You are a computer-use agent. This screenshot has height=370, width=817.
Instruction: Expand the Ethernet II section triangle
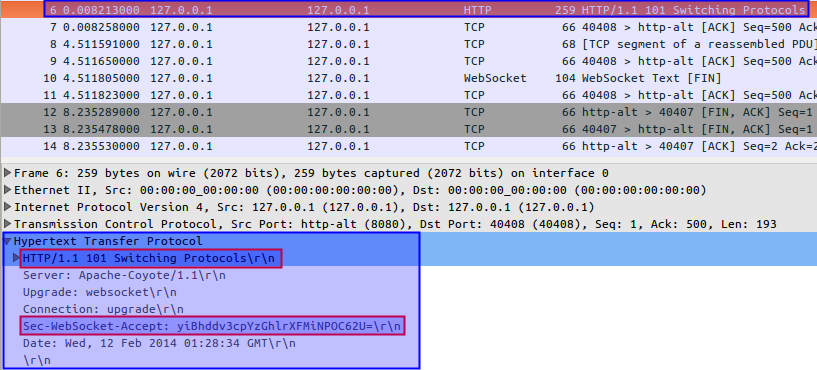(x=7, y=190)
